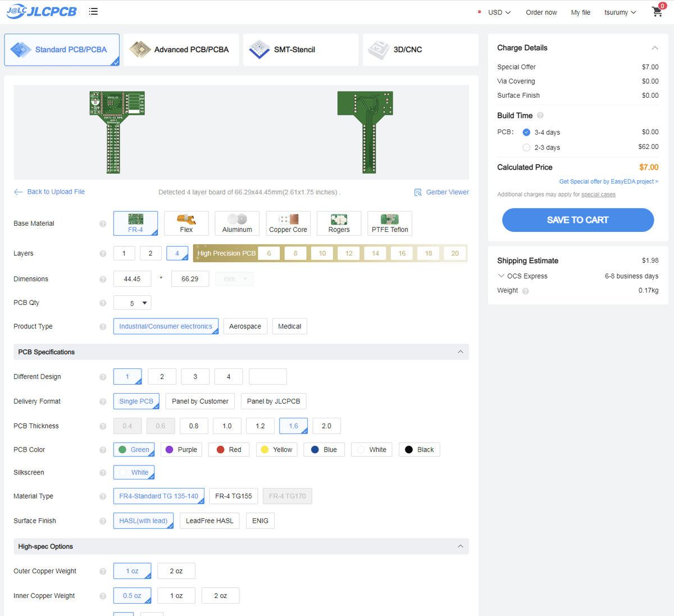Open the USD currency dropdown
Image resolution: width=674 pixels, height=616 pixels.
pyautogui.click(x=499, y=12)
